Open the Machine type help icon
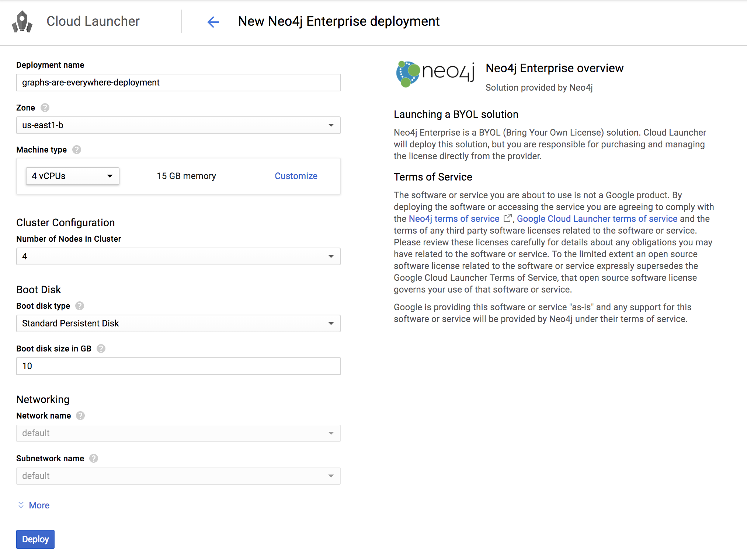This screenshot has height=560, width=747. pos(77,150)
